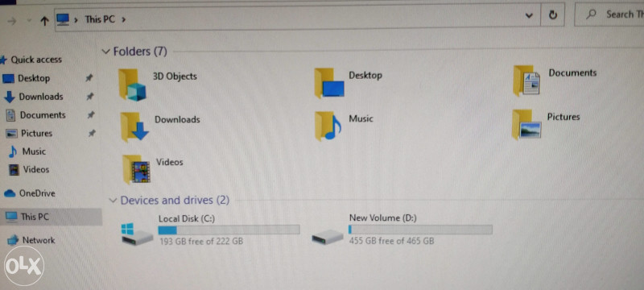Go up one level with up arrow
This screenshot has width=644, height=290.
[45, 20]
